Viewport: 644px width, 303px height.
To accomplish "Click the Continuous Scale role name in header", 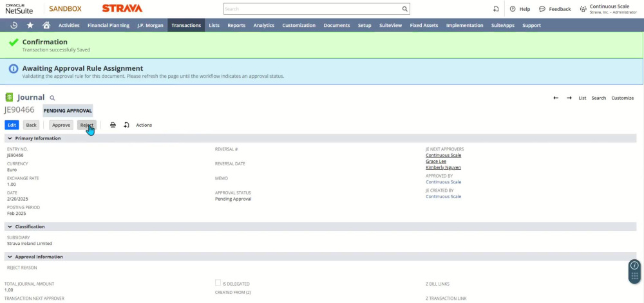I will (x=609, y=6).
